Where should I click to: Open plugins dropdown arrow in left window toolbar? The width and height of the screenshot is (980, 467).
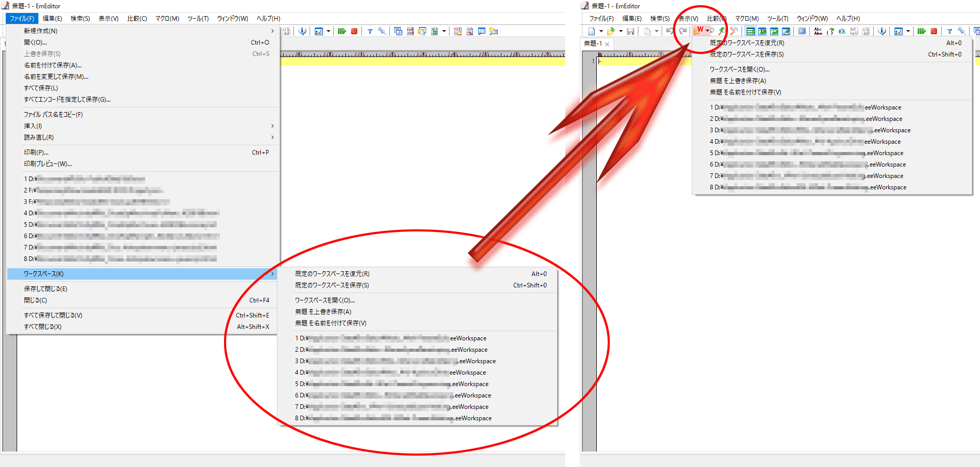[x=328, y=31]
